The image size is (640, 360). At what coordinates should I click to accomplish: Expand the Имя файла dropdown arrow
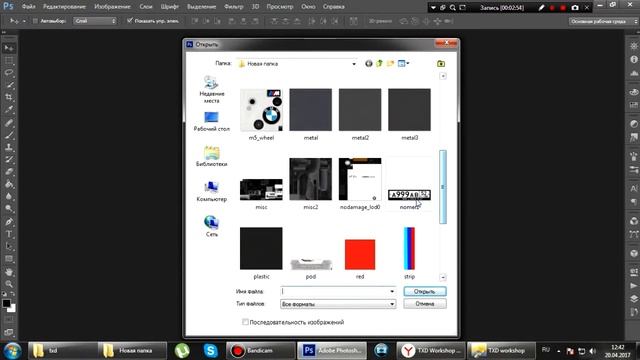tap(392, 291)
